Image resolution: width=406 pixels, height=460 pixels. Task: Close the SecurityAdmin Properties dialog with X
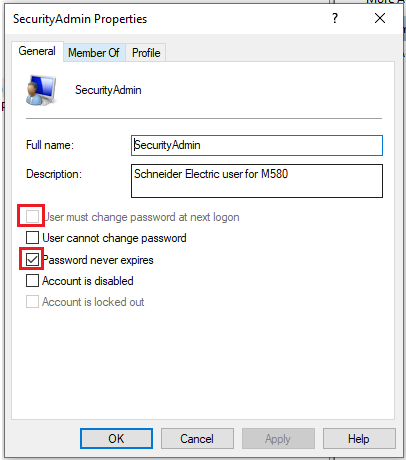coord(380,18)
